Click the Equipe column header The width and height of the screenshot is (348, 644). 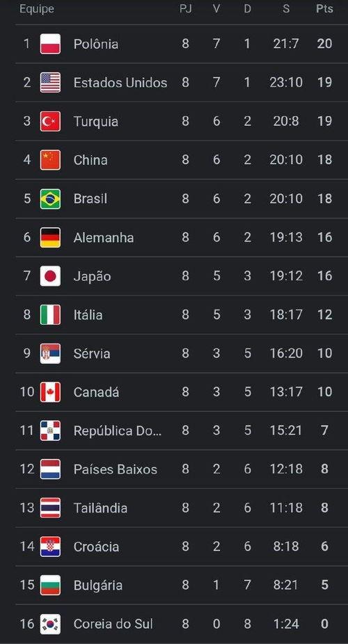(37, 8)
